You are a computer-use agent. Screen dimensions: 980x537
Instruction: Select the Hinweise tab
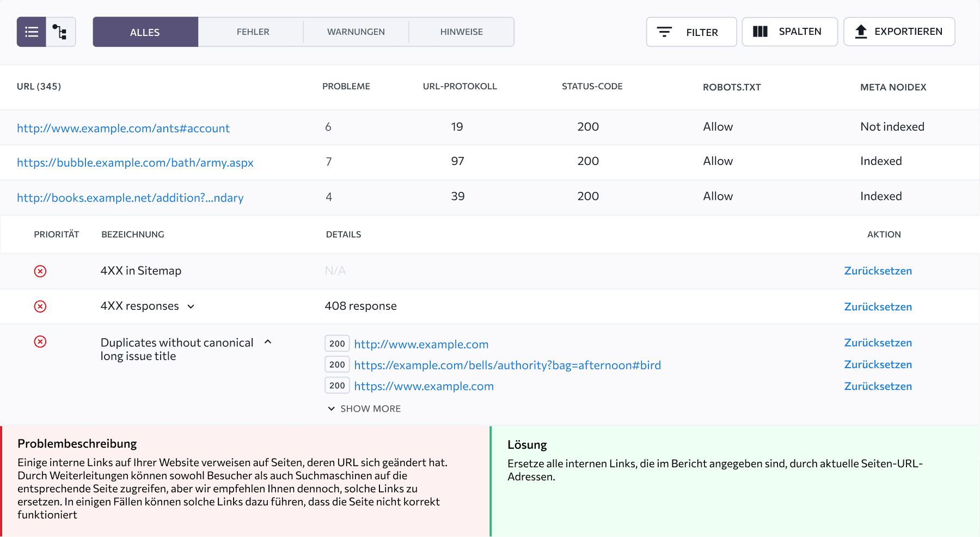click(x=462, y=32)
